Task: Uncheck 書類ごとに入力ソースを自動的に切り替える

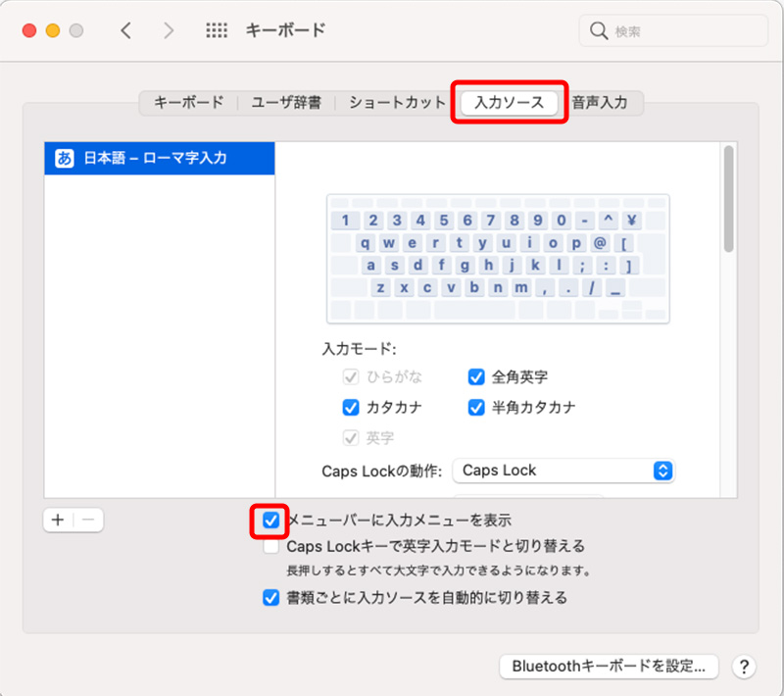Action: pyautogui.click(x=270, y=597)
